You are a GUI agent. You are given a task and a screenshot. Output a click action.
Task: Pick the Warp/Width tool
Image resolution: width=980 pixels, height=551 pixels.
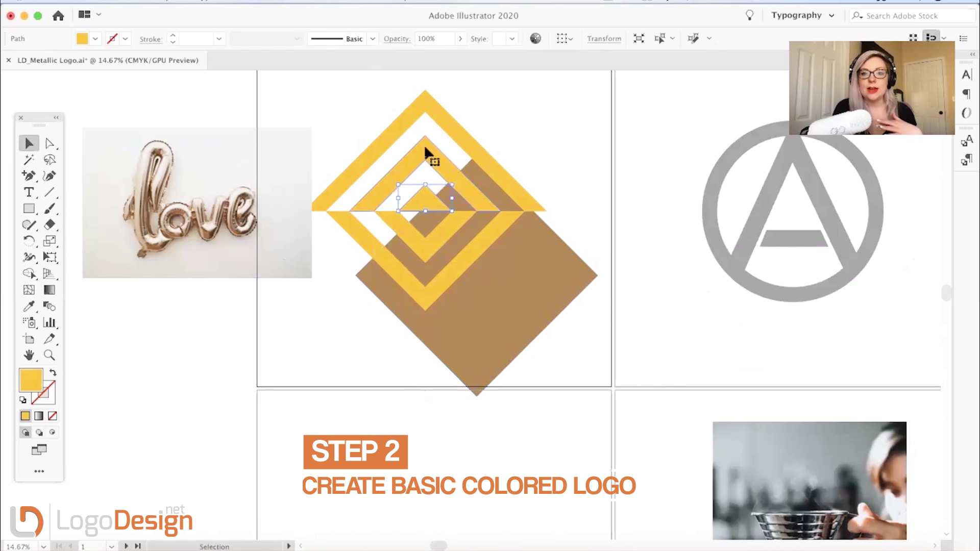coord(29,258)
